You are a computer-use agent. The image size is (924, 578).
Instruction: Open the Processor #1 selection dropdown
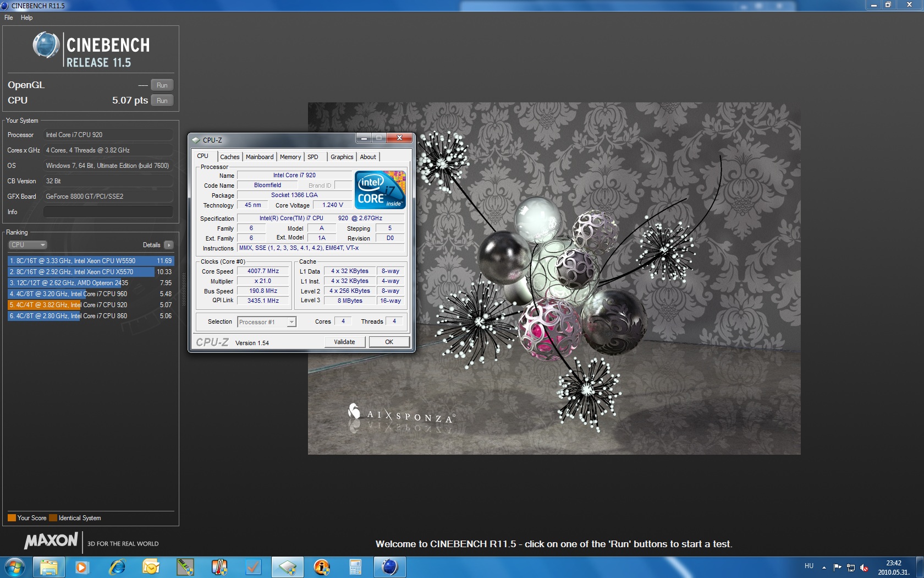[x=267, y=322]
